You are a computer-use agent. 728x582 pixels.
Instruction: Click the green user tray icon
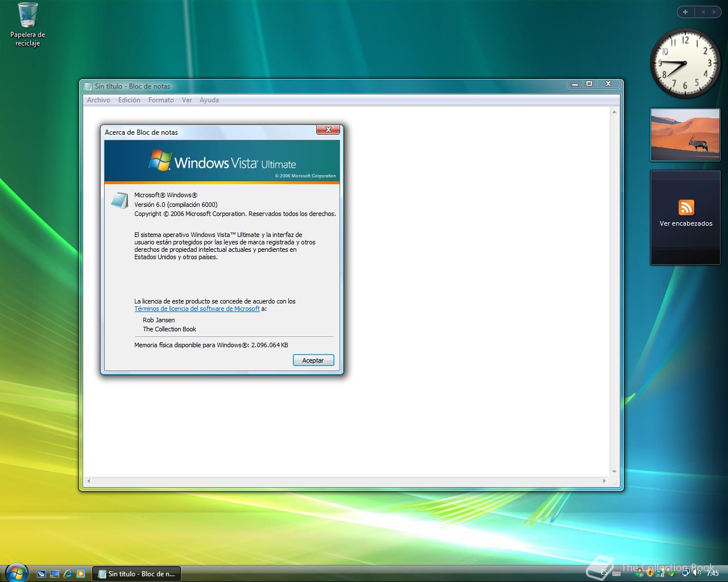(x=639, y=573)
